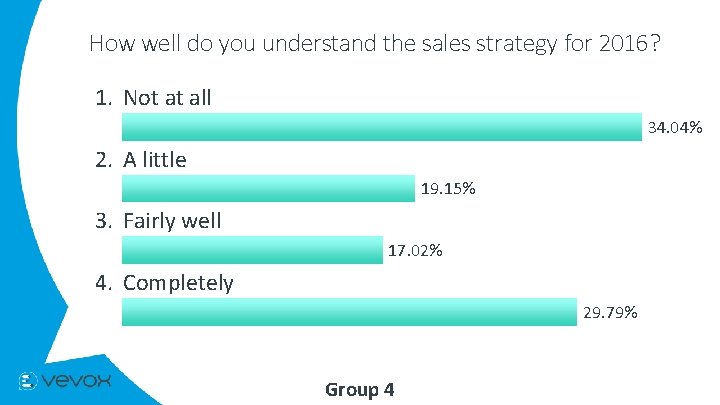Click the blue sidebar panel above the logo
Screen dimensions: 720x405
point(18,200)
